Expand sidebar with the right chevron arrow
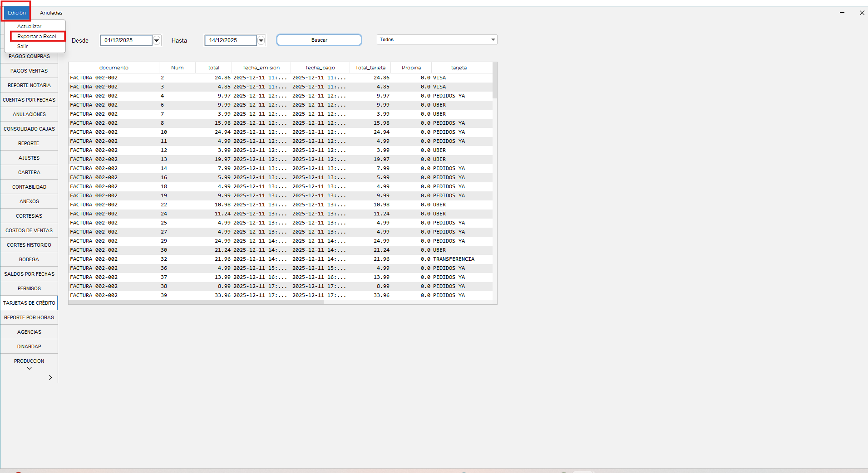This screenshot has height=473, width=868. tap(50, 377)
